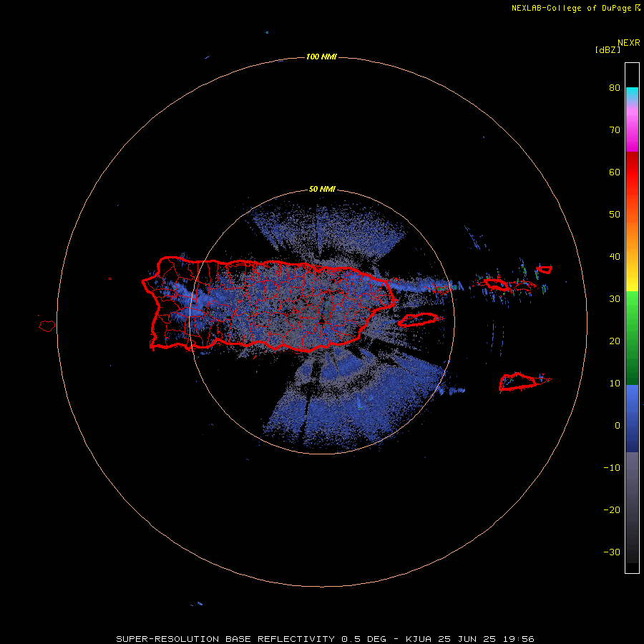Click the 0 value on the dBZ scale

pyautogui.click(x=618, y=426)
